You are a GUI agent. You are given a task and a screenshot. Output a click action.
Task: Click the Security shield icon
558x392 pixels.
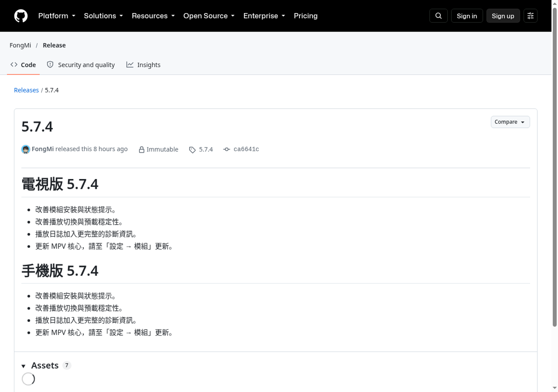(x=50, y=65)
